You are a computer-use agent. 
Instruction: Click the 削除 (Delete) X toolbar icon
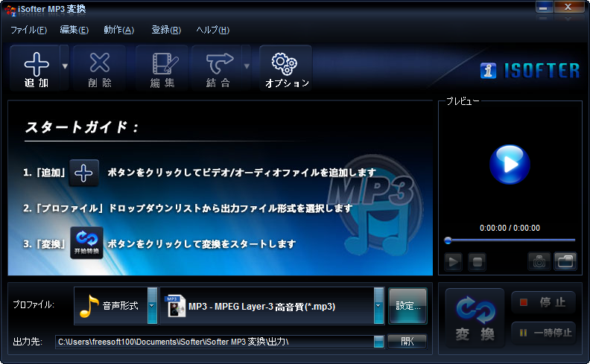click(x=100, y=68)
